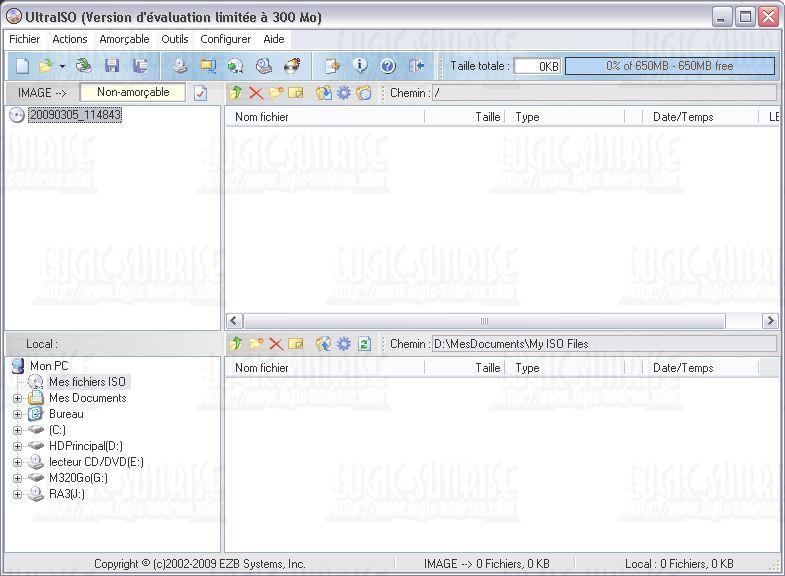This screenshot has height=576, width=785.
Task: Select Mes fichiers ISO in local tree
Action: coord(87,382)
